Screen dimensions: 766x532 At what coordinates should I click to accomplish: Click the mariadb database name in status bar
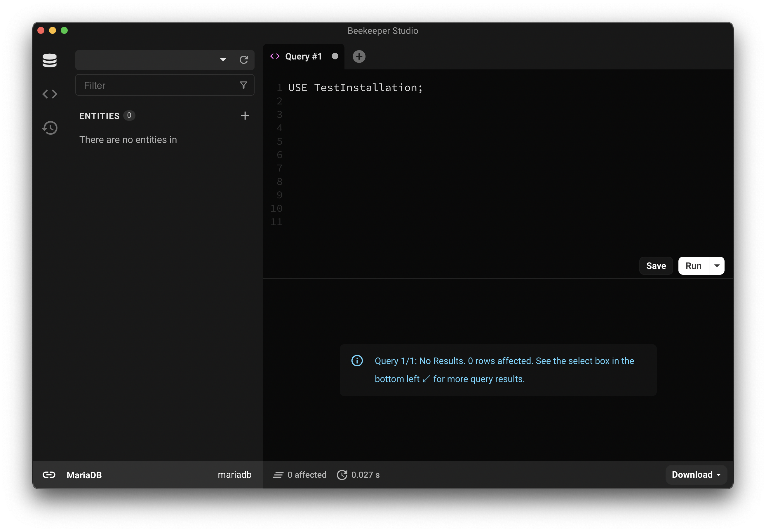click(234, 475)
